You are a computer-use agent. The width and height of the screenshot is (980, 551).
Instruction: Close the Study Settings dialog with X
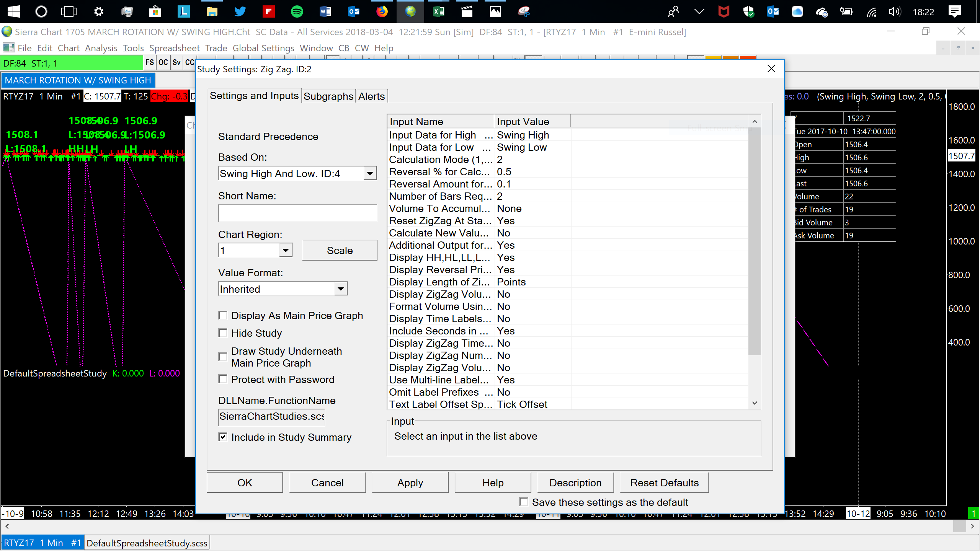coord(771,69)
